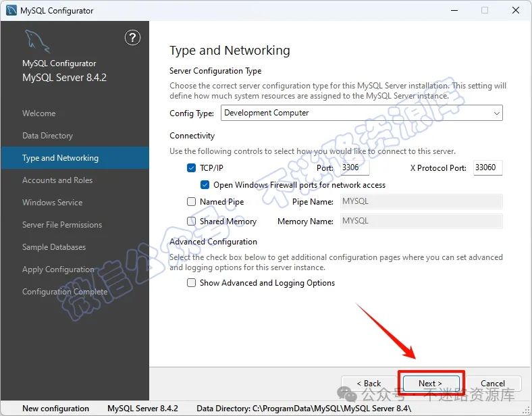The image size is (532, 416).
Task: Click the Advanced Configuration section label
Action: [x=213, y=242]
